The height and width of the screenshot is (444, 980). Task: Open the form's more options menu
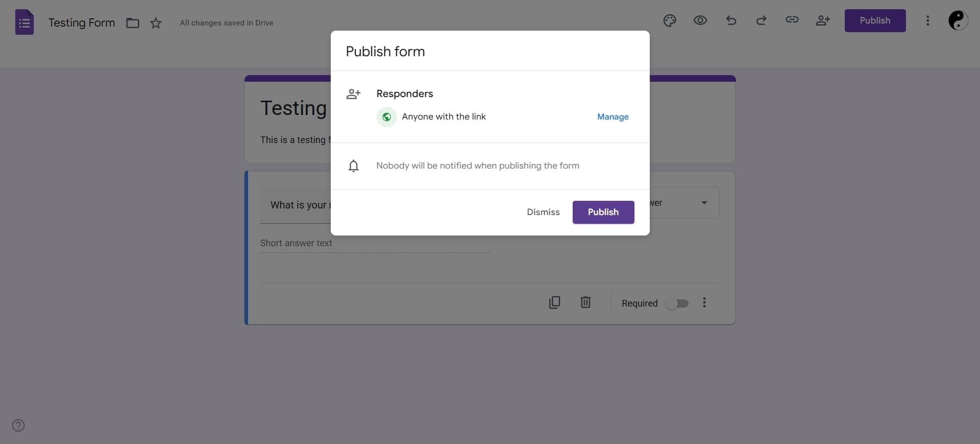tap(928, 20)
